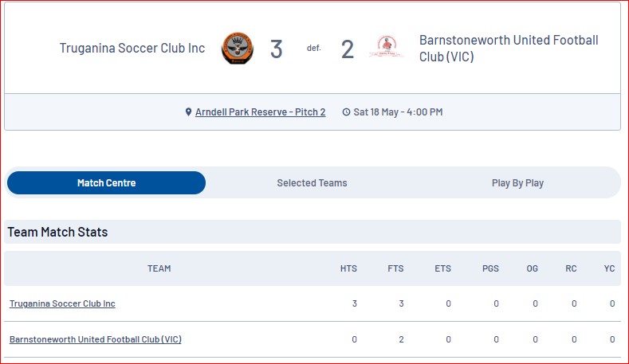This screenshot has height=364, width=629.
Task: Click the location pin icon
Action: click(x=188, y=112)
